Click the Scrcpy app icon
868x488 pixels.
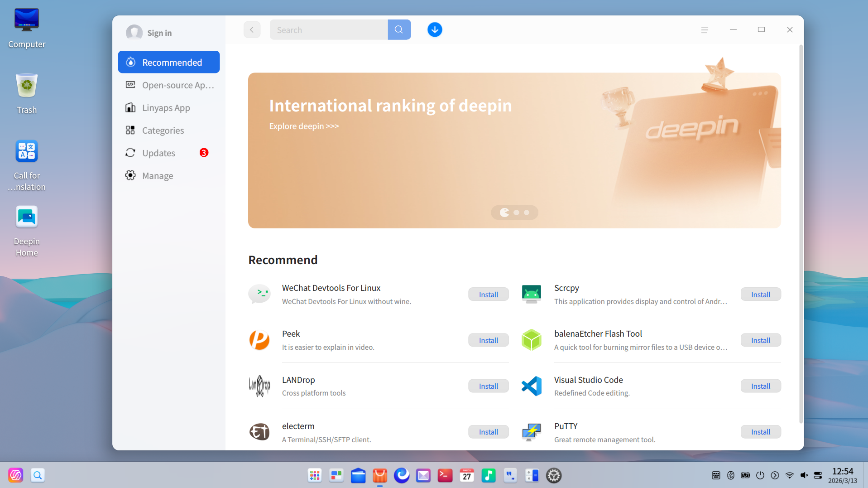(x=531, y=294)
